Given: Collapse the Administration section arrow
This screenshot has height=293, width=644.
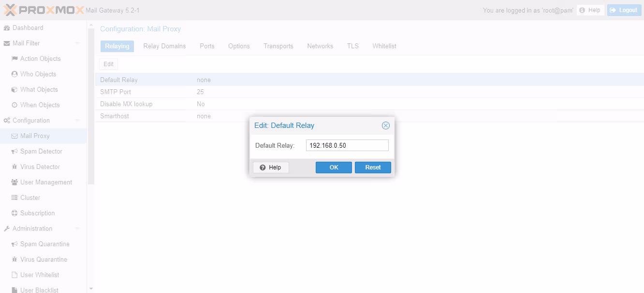Looking at the screenshot, I should [77, 229].
